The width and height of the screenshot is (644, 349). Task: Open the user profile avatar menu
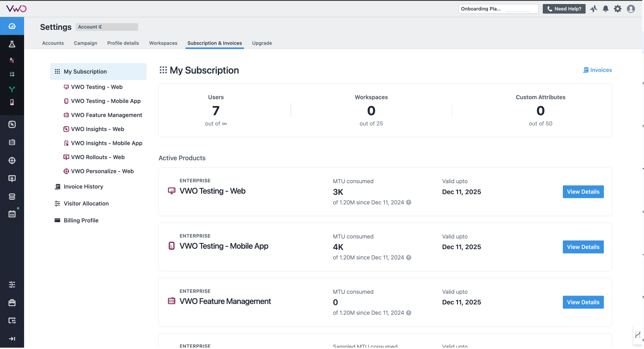(x=631, y=8)
